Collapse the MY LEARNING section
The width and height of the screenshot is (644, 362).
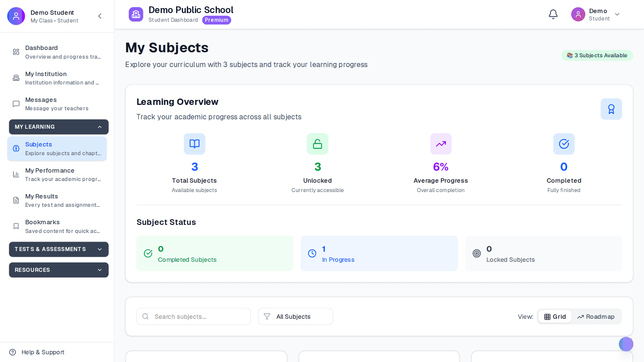coord(59,127)
